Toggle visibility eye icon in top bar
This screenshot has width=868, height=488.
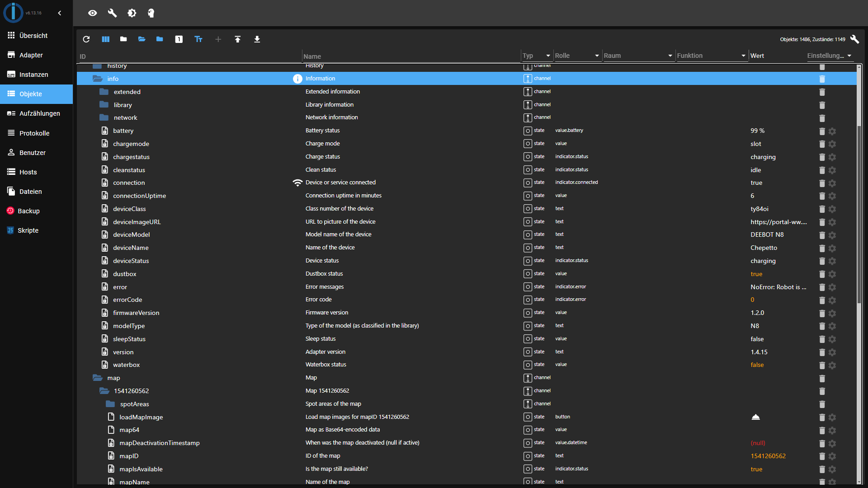[x=93, y=13]
